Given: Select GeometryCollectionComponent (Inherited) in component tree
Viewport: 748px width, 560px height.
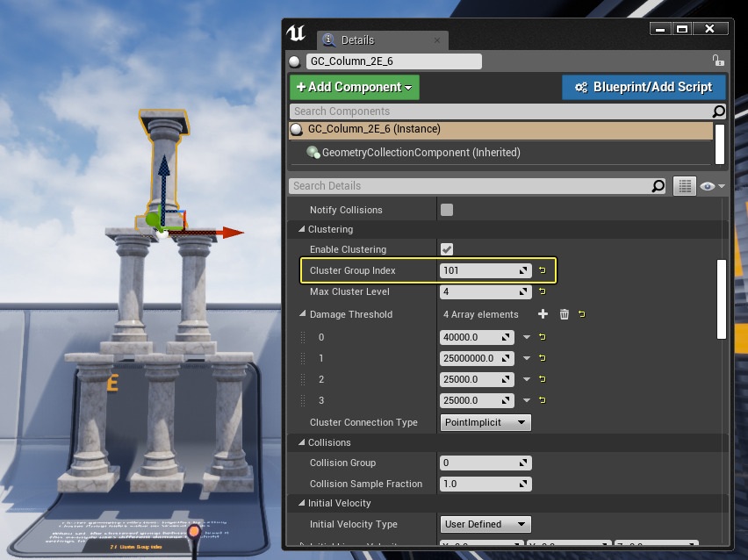Looking at the screenshot, I should pos(421,153).
